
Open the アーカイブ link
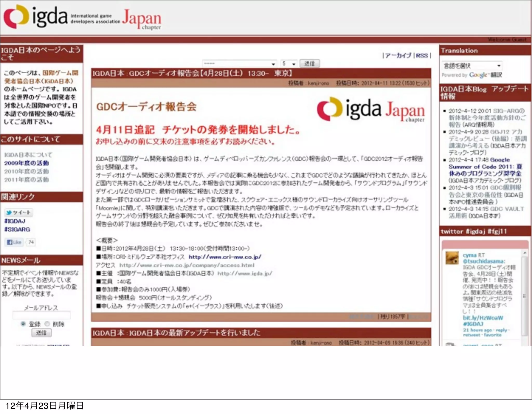(398, 55)
